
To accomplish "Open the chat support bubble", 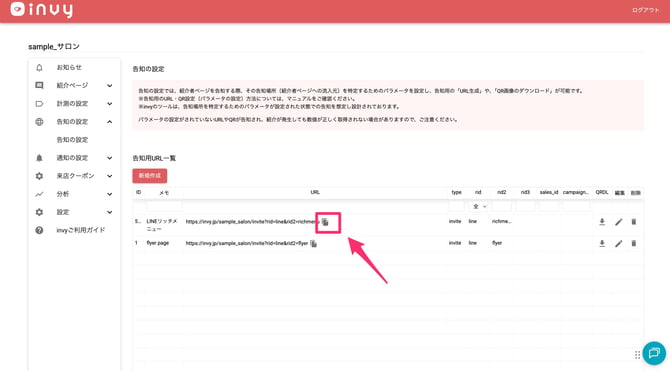I will pos(654,353).
